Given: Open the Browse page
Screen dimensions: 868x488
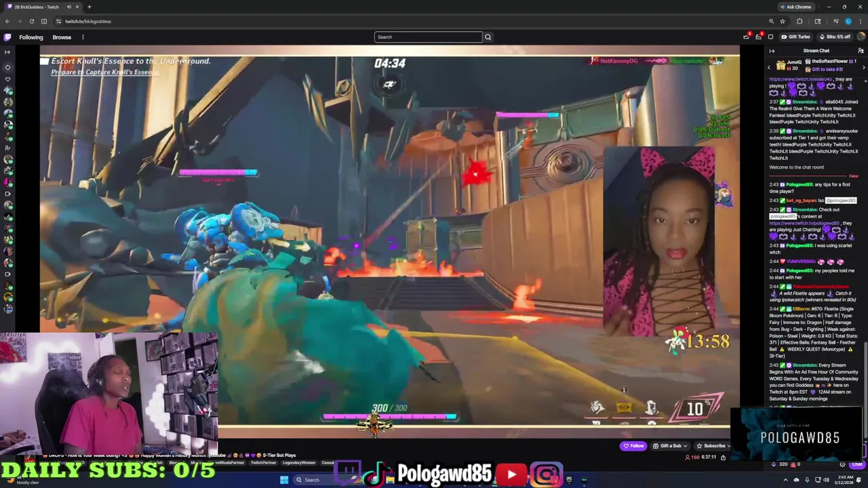Looking at the screenshot, I should [62, 37].
